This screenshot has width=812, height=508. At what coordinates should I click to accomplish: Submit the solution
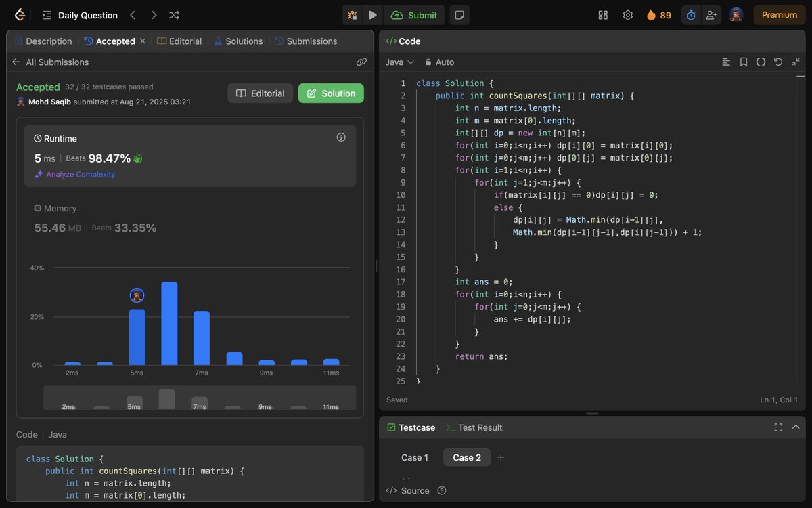click(x=414, y=15)
